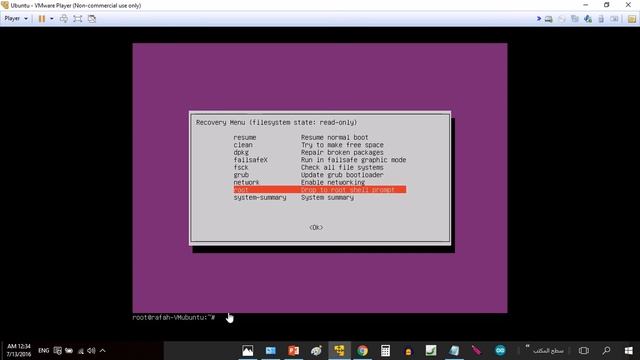Open the network status tray icon
The width and height of the screenshot is (640, 360).
(x=80, y=351)
